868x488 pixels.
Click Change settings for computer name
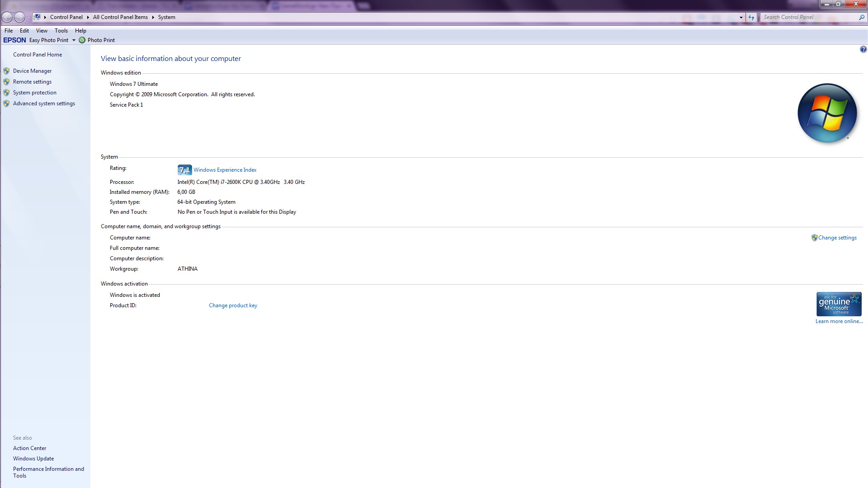[837, 238]
